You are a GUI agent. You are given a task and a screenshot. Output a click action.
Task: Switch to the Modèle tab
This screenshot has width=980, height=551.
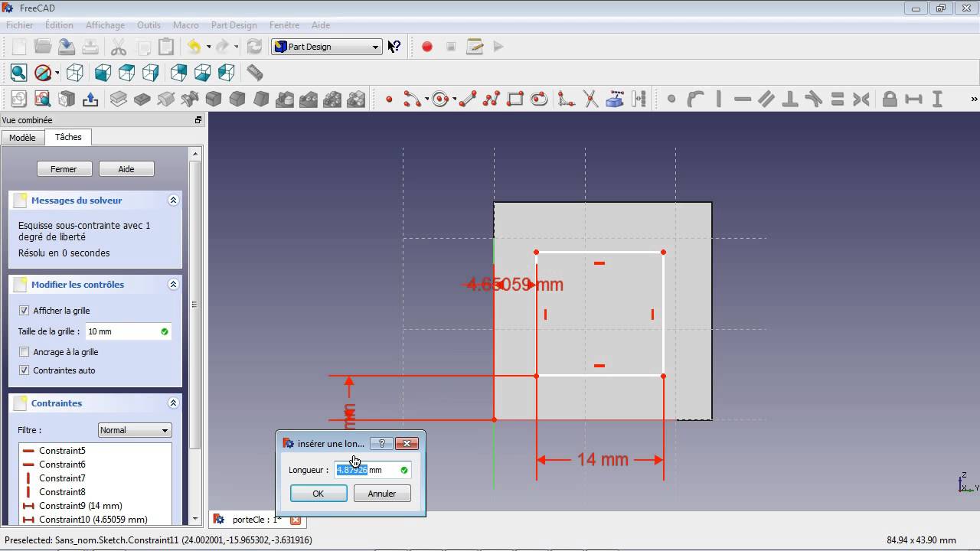coord(22,138)
